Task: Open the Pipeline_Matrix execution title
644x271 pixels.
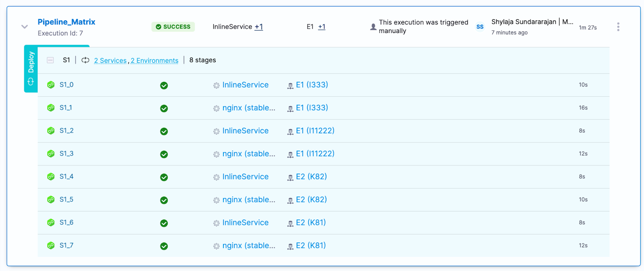Action: (66, 22)
